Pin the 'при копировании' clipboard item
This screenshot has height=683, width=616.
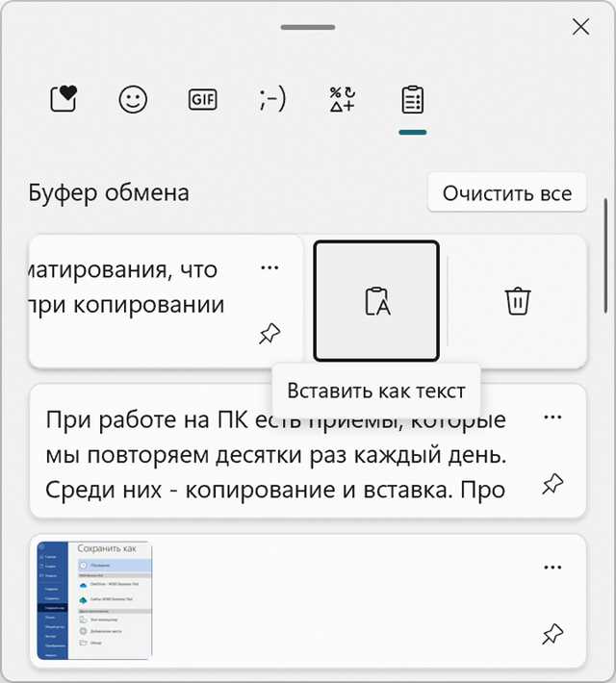[x=269, y=334]
